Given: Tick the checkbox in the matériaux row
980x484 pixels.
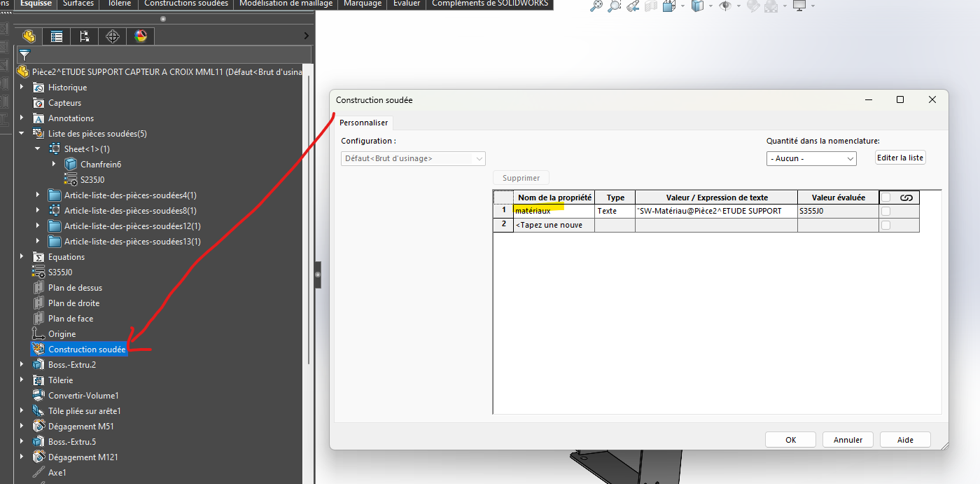Looking at the screenshot, I should [886, 211].
